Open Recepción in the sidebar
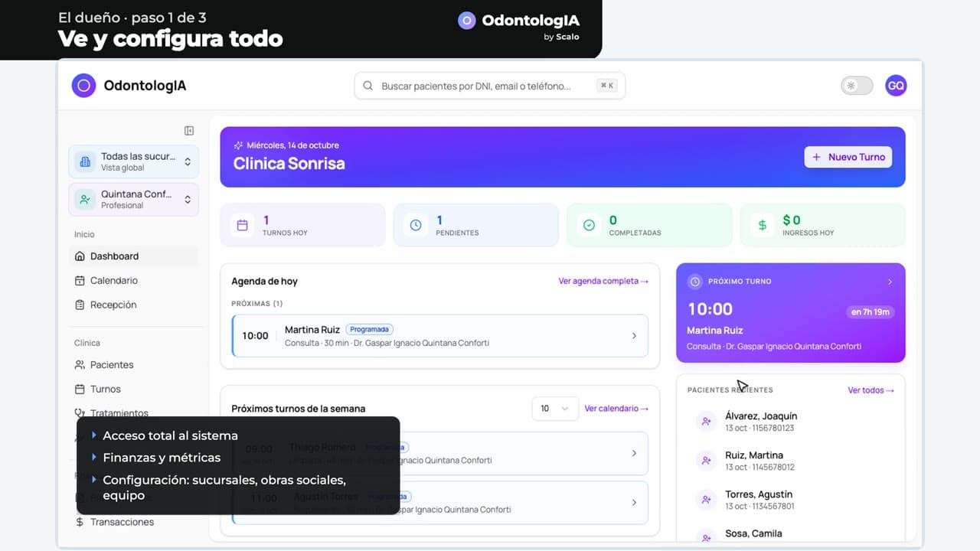The image size is (980, 551). 133,305
